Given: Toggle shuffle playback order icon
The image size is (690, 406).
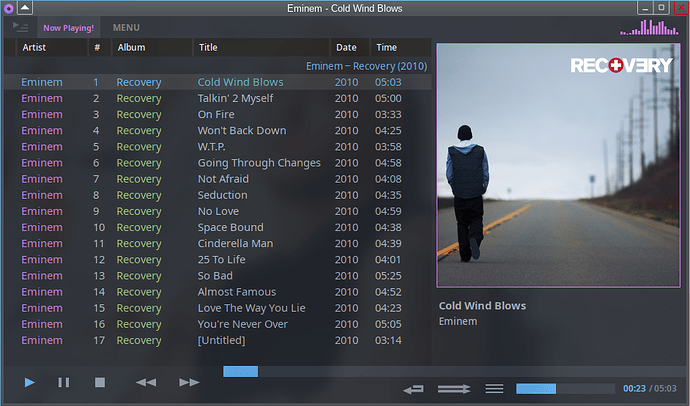Looking at the screenshot, I should point(454,389).
